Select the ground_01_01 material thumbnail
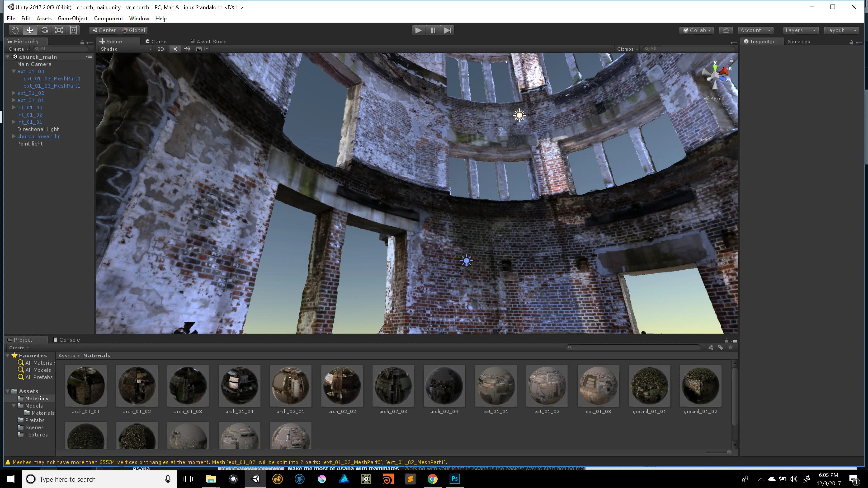This screenshot has width=868, height=488. (x=649, y=386)
